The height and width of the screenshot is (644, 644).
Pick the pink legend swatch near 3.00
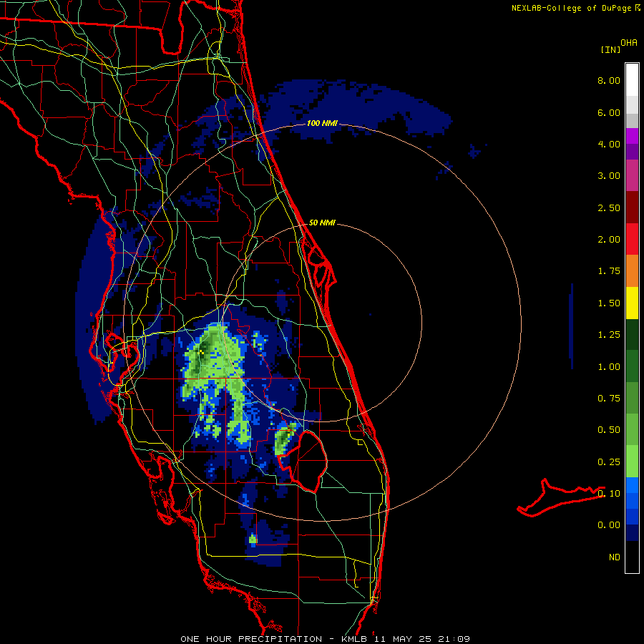[632, 175]
